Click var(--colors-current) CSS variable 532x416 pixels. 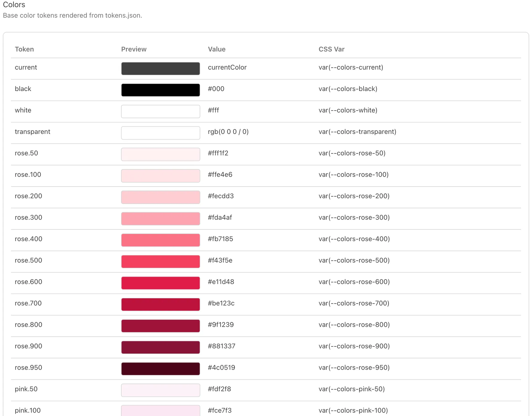[351, 67]
